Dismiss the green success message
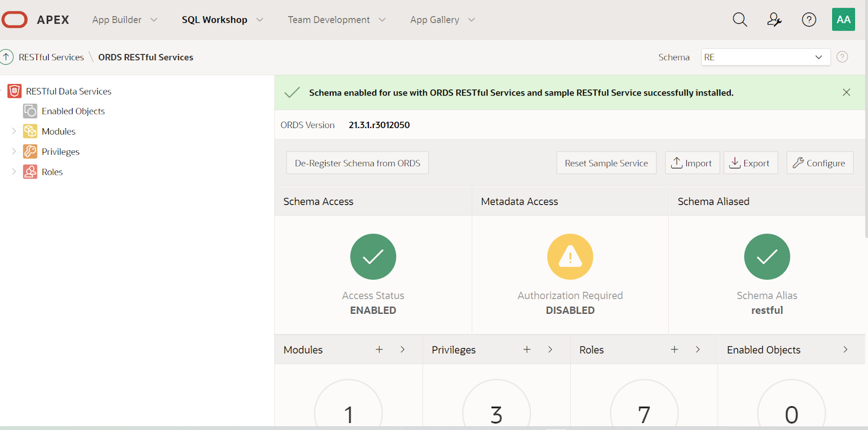 (x=846, y=92)
